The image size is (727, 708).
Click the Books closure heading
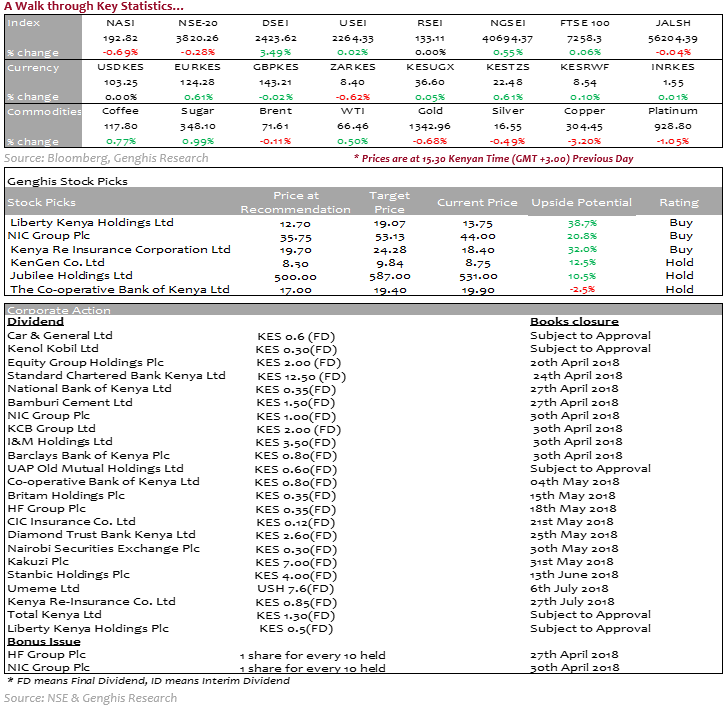574,322
